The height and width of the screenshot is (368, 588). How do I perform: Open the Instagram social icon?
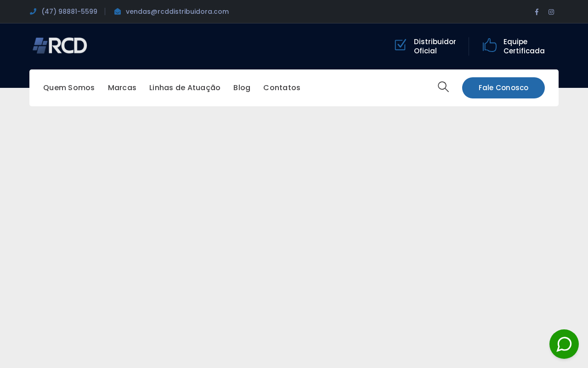coord(551,12)
